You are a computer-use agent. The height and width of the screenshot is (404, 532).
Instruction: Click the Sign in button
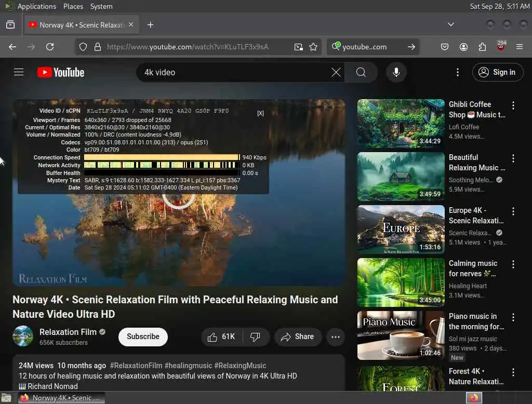(497, 72)
